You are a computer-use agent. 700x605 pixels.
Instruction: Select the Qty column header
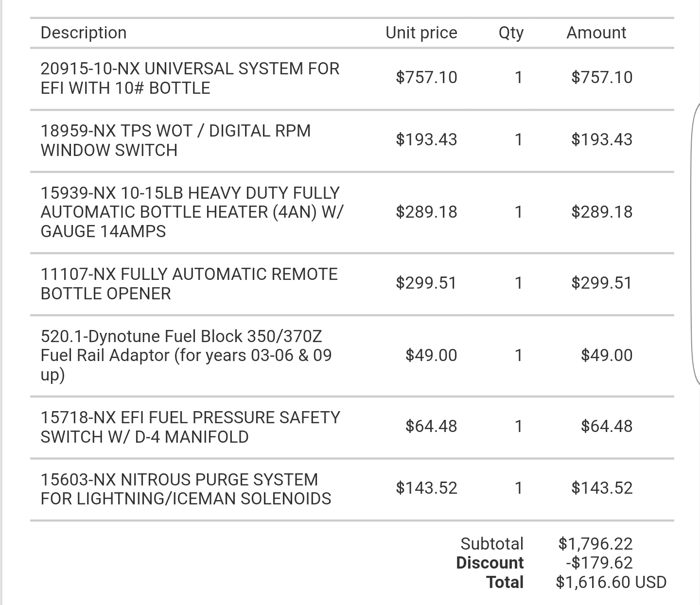coord(511,33)
